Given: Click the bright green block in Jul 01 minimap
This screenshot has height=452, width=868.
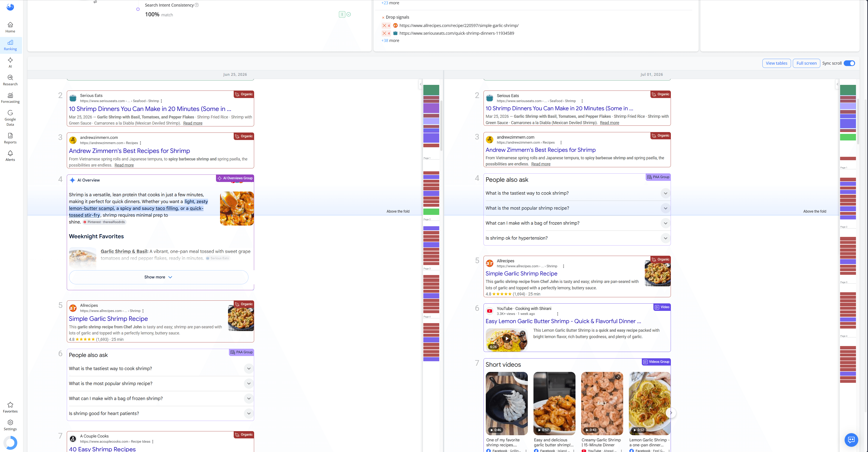Looking at the screenshot, I should pyautogui.click(x=848, y=137).
